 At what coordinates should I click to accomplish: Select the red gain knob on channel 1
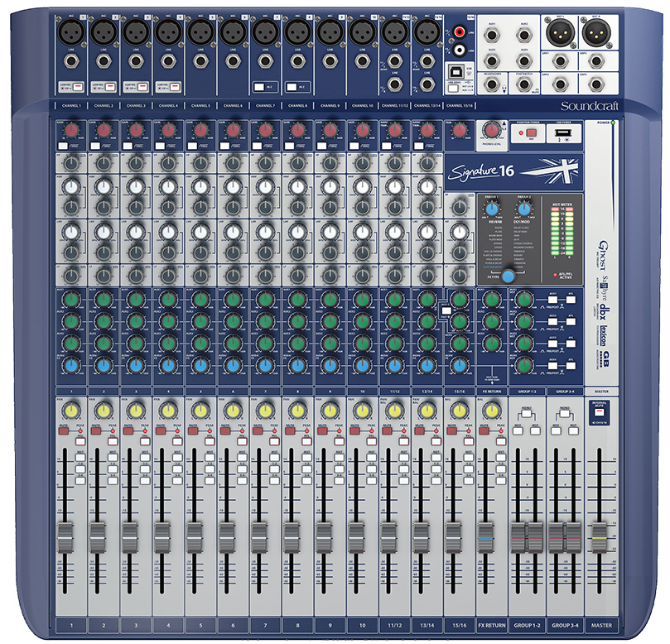coord(71,131)
